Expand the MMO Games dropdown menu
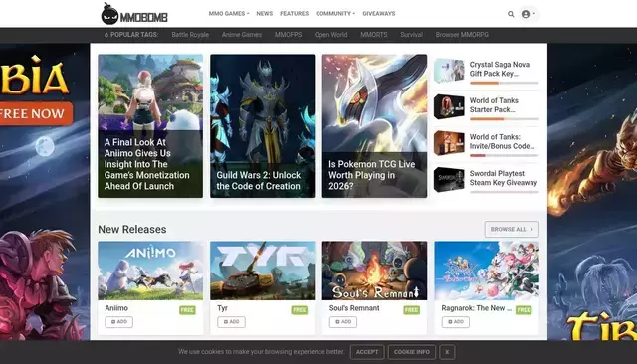This screenshot has height=364, width=637. (229, 13)
